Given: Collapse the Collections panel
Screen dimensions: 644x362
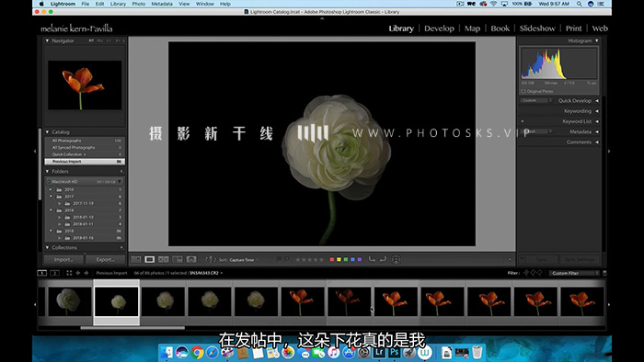Looking at the screenshot, I should point(47,248).
